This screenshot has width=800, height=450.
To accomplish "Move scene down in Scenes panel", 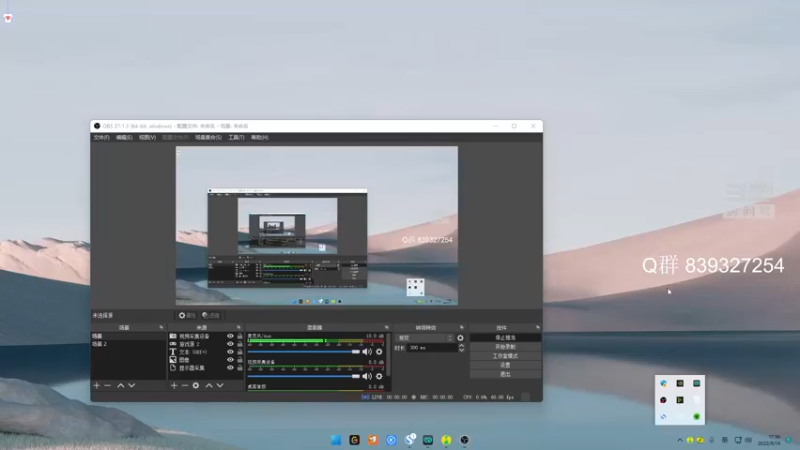I will (132, 386).
